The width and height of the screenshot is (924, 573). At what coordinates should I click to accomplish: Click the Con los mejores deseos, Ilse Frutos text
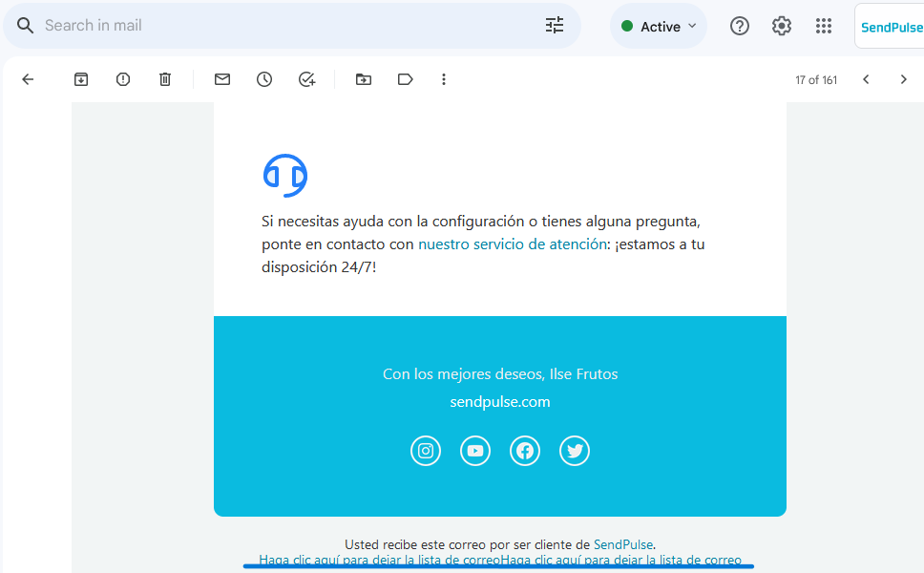click(x=500, y=374)
